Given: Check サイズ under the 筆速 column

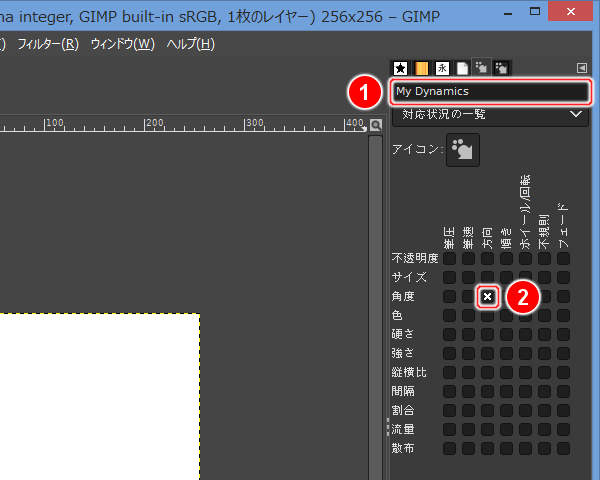Looking at the screenshot, I should (468, 277).
